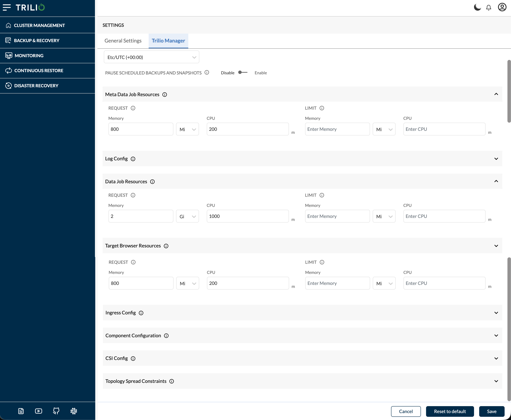Open user profile icon
The width and height of the screenshot is (511, 420).
pyautogui.click(x=502, y=7)
